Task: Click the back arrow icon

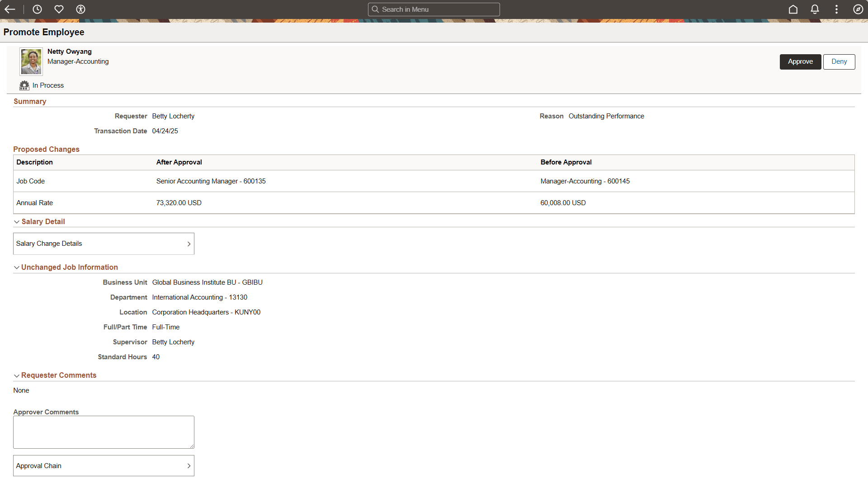Action: tap(10, 9)
